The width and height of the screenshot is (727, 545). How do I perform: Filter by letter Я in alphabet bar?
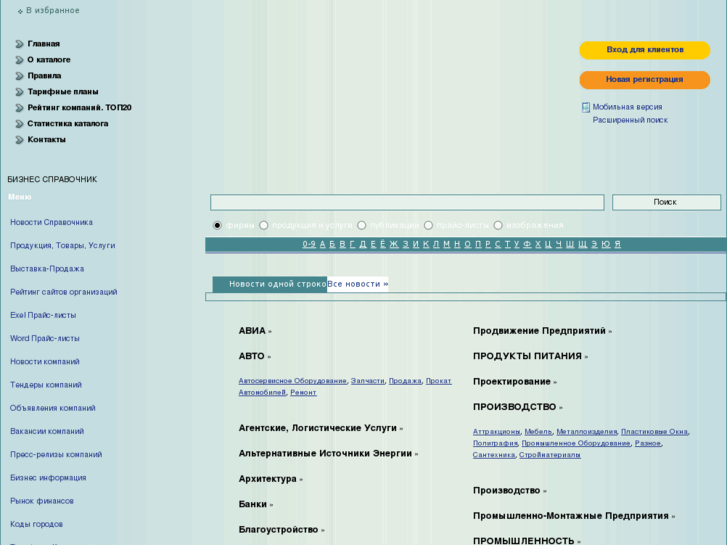click(x=617, y=244)
